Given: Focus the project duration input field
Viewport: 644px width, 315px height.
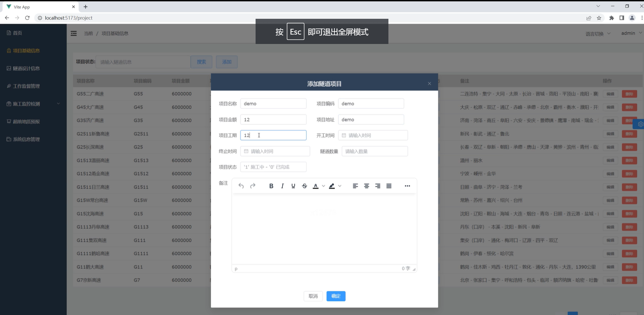Looking at the screenshot, I should [x=273, y=135].
